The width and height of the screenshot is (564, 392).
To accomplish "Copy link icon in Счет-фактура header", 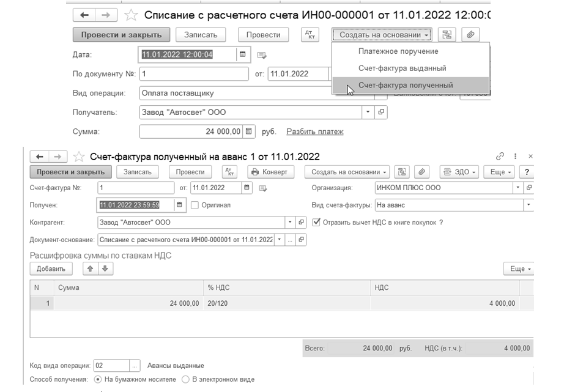I will (500, 156).
